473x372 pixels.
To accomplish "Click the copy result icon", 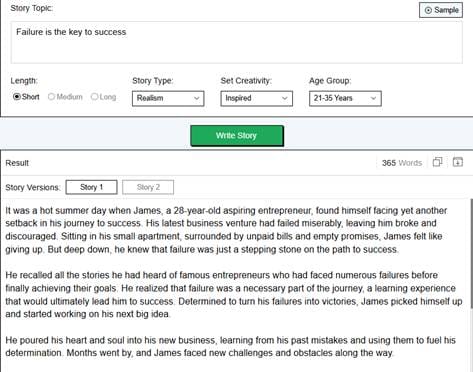I will (x=437, y=162).
